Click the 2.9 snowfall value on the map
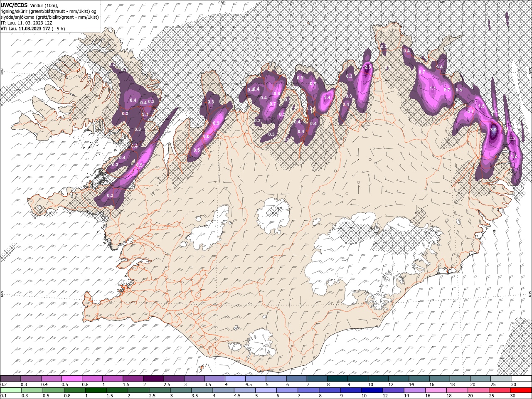 click(367, 67)
